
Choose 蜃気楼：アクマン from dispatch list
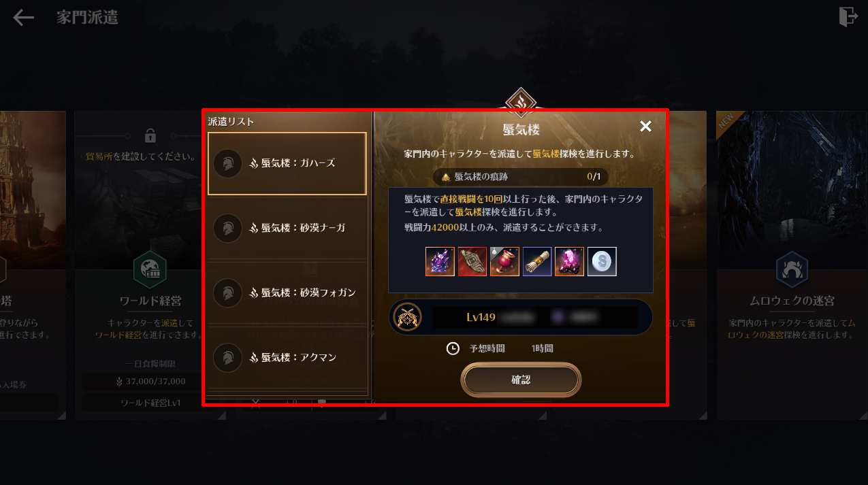[287, 357]
